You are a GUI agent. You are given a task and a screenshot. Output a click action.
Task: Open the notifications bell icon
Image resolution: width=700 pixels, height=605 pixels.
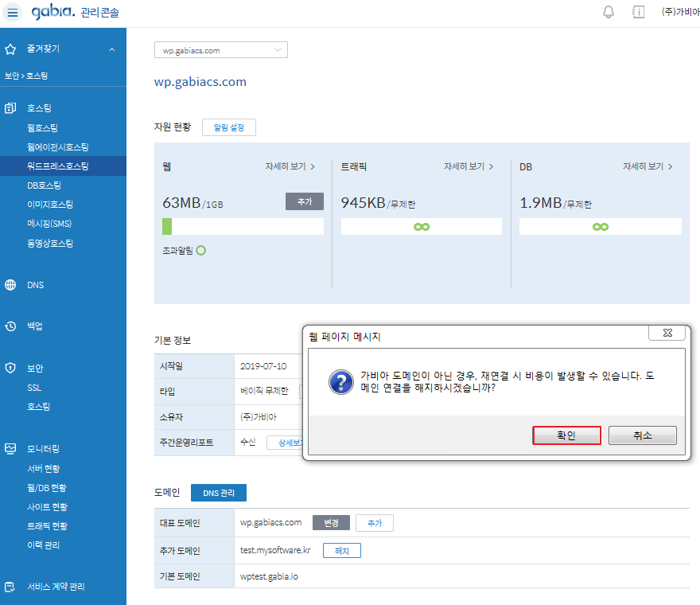[x=608, y=12]
